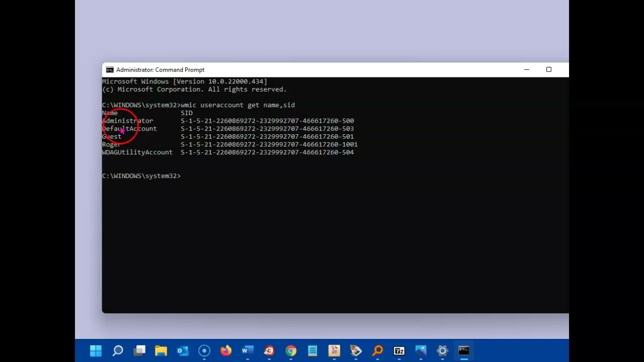644x362 pixels.
Task: Click the Roger account name
Action: 112,144
